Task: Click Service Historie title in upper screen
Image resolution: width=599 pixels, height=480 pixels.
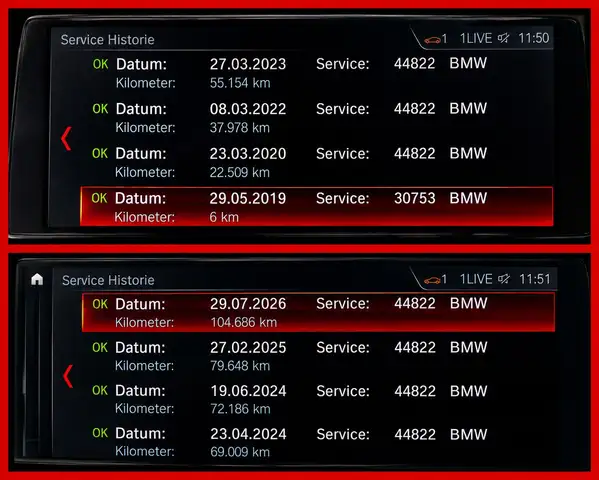Action: tap(107, 40)
